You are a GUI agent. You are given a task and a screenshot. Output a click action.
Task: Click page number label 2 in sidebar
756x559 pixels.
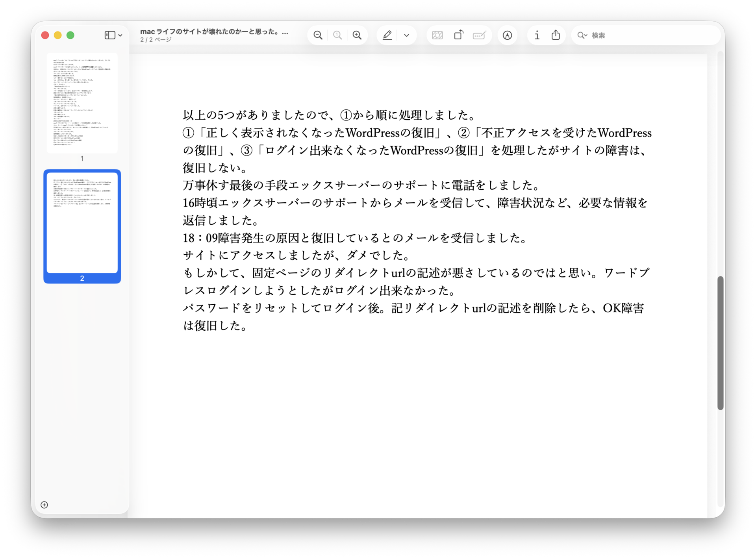tap(82, 278)
